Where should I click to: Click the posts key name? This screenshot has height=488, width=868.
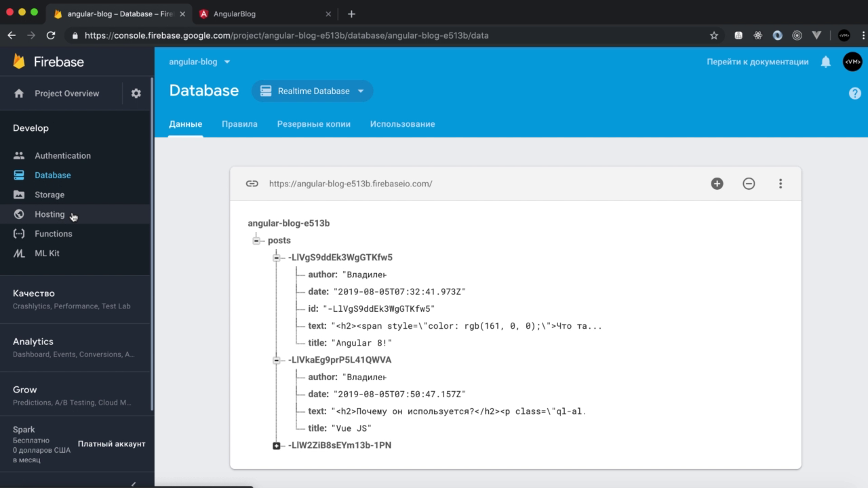pyautogui.click(x=279, y=241)
